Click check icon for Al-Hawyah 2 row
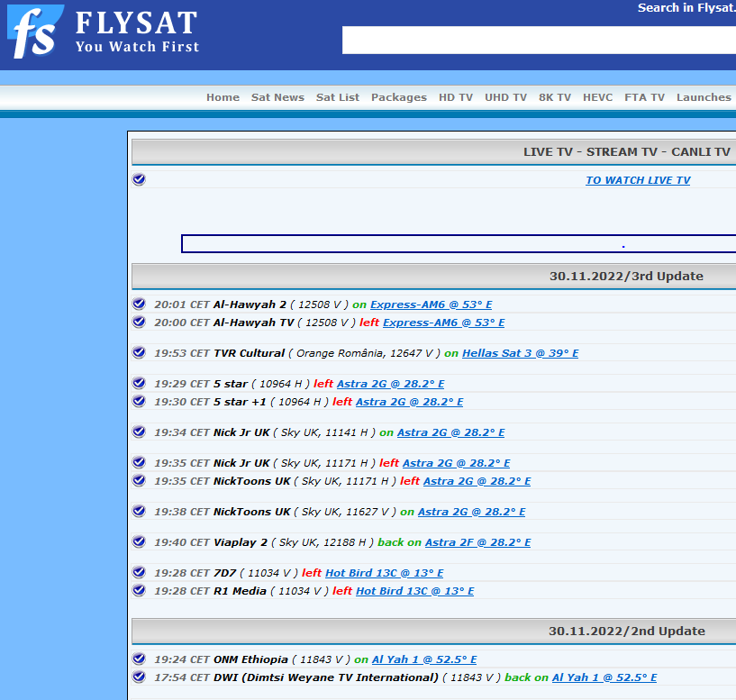 (x=139, y=304)
